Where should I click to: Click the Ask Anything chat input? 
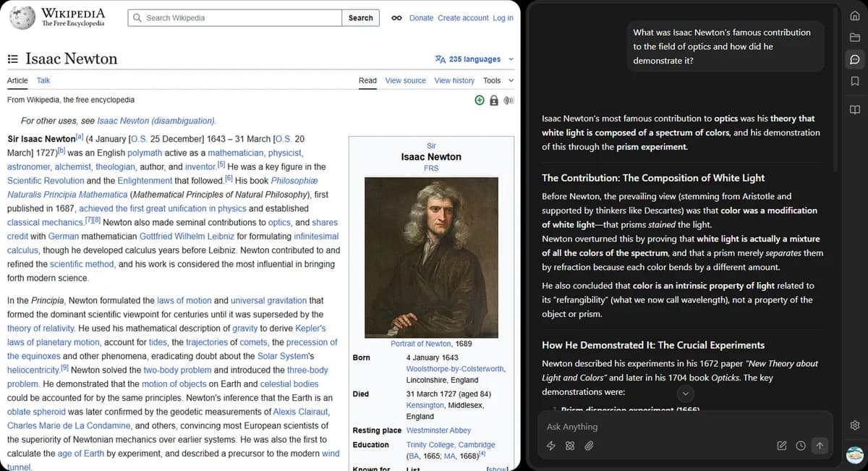coord(686,427)
